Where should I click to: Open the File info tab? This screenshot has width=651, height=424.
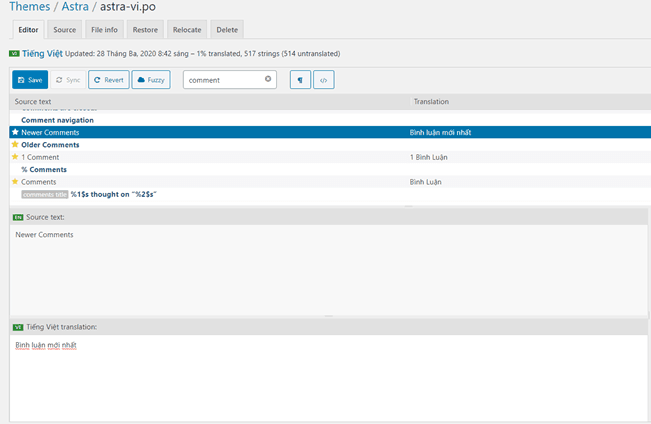pyautogui.click(x=103, y=30)
